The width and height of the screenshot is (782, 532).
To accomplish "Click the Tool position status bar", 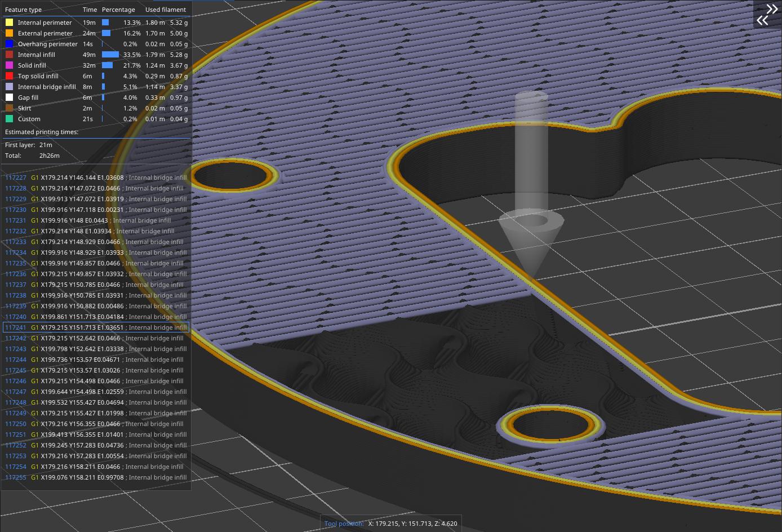I will coord(390,524).
